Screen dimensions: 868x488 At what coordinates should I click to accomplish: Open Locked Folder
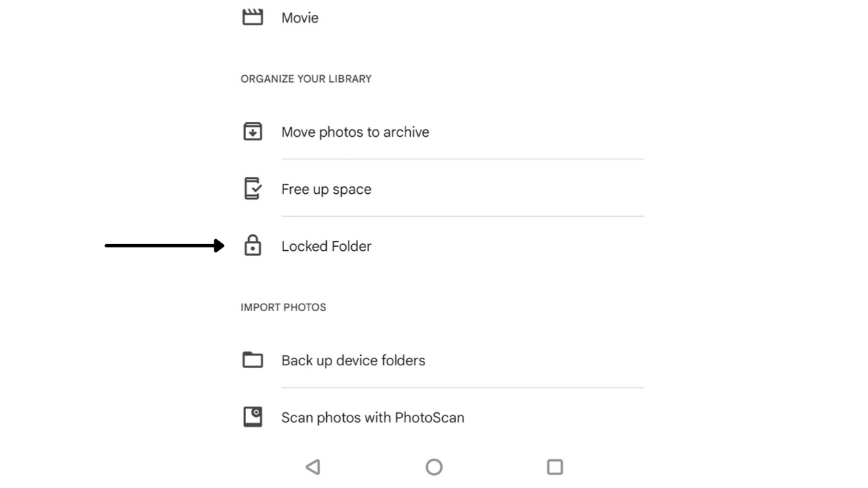click(442, 246)
